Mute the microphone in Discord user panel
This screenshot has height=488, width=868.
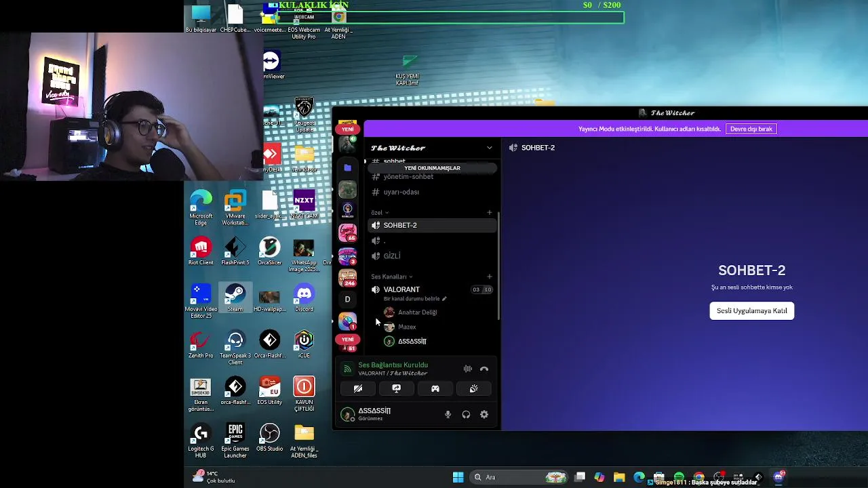pyautogui.click(x=448, y=414)
